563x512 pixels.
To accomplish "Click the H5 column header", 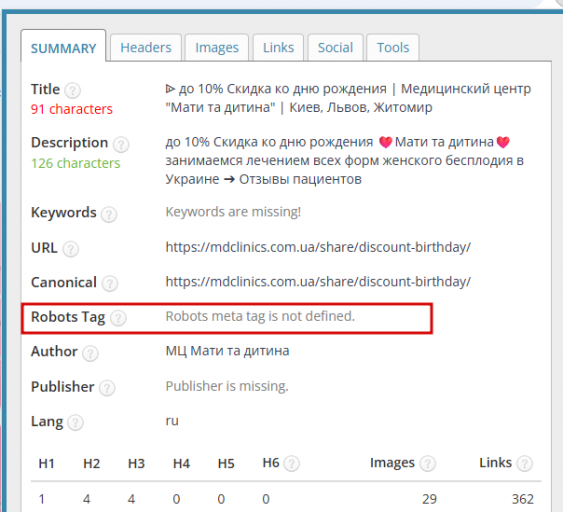I will (226, 464).
